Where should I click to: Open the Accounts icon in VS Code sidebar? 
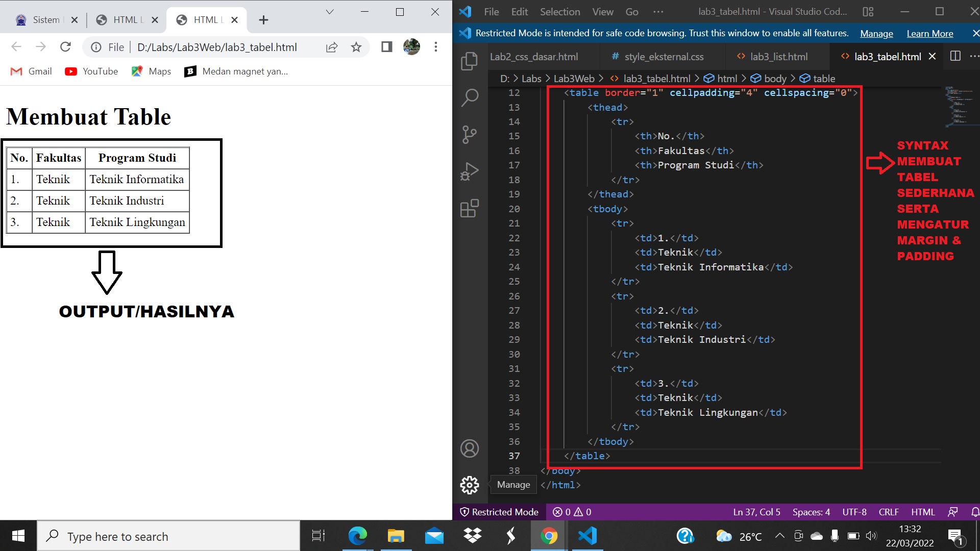[469, 448]
